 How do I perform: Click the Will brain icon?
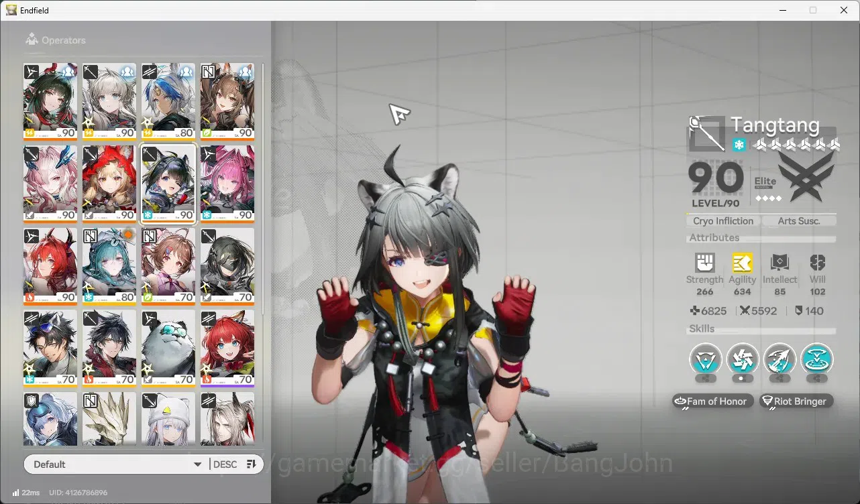point(817,262)
